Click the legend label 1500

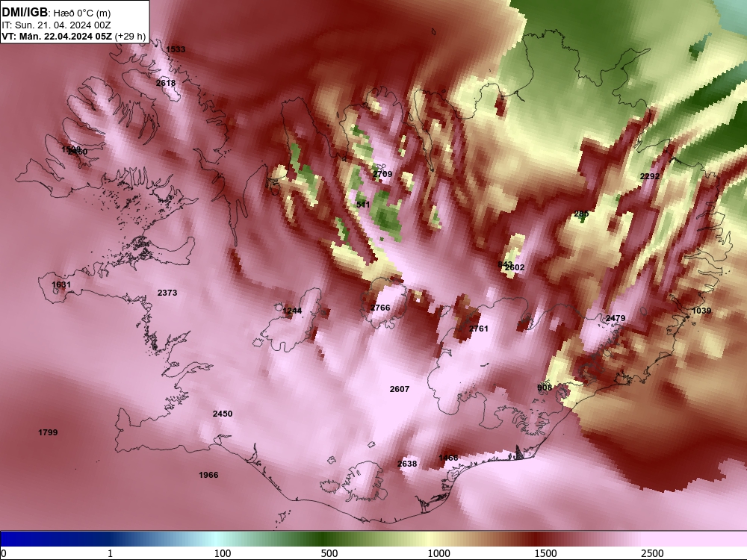545,553
